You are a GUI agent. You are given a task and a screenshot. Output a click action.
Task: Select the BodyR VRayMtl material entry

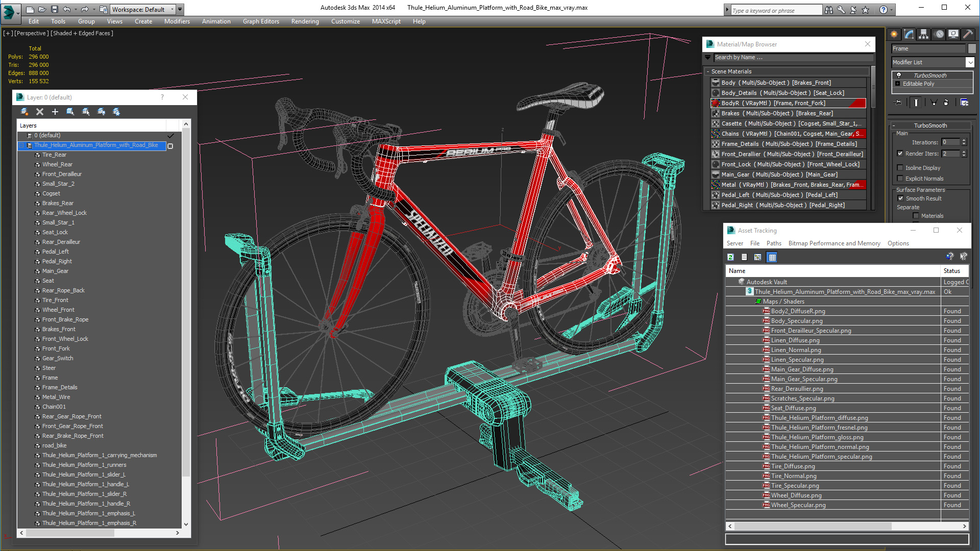pos(773,103)
